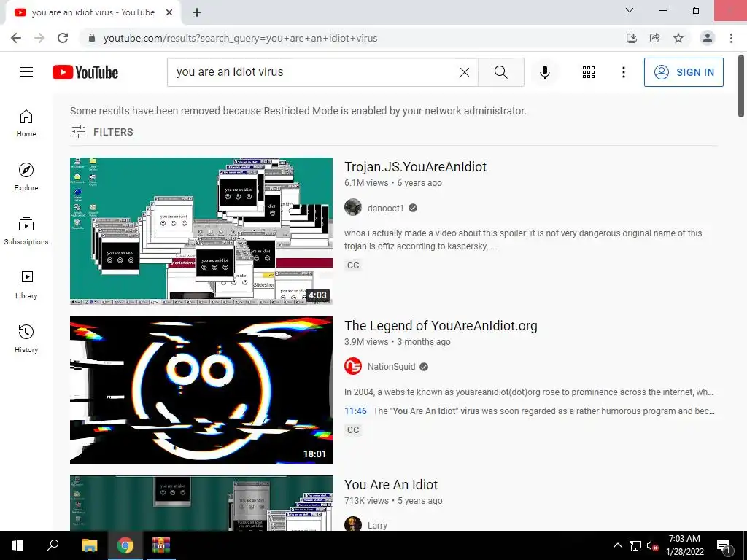
Task: Click The Legend of YouAreAnIdiot.org title
Action: [x=441, y=326]
